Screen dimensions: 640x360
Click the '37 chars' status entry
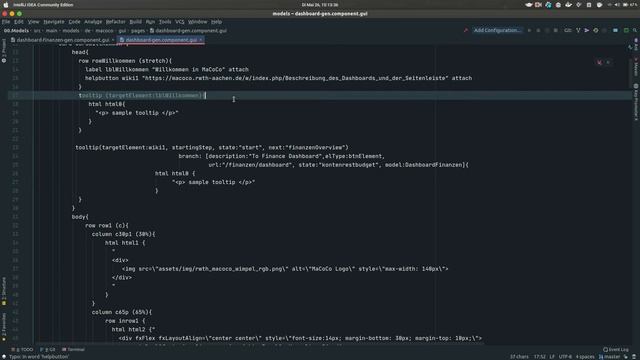[519, 357]
